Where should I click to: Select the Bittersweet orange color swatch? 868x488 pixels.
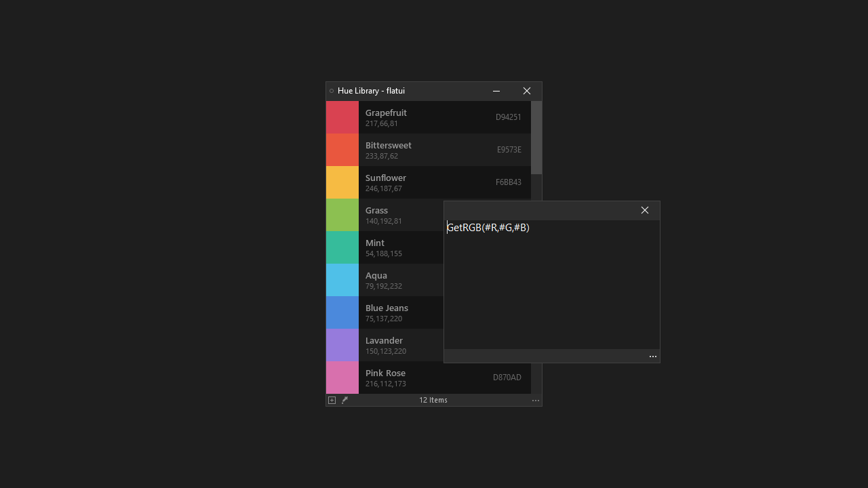pos(342,150)
